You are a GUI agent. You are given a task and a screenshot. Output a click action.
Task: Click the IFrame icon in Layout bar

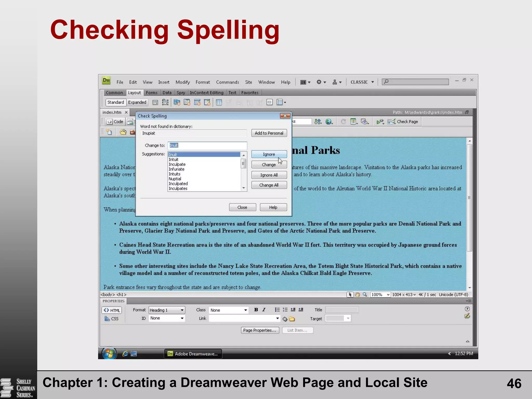(270, 102)
